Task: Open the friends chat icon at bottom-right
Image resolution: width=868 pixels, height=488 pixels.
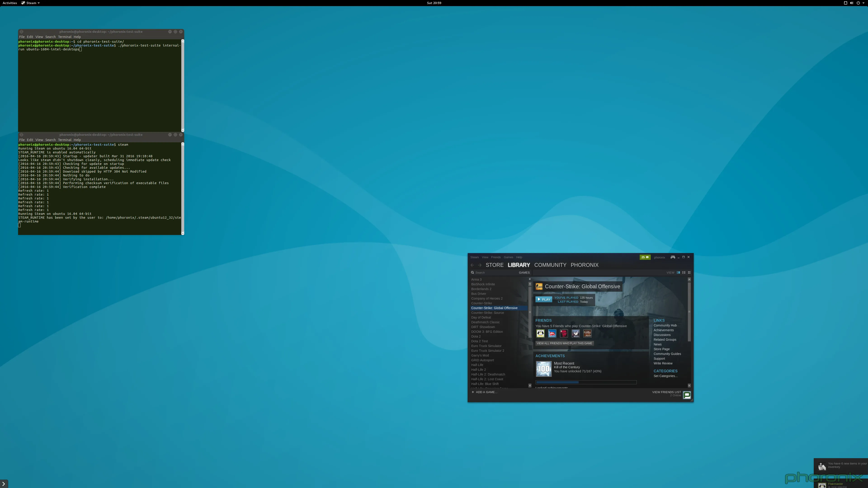Action: click(687, 395)
